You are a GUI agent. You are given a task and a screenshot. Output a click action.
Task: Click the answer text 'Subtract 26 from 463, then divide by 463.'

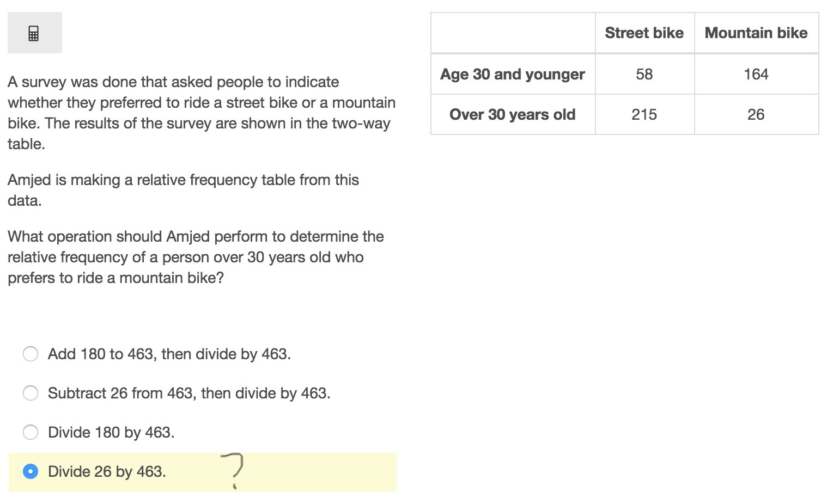tap(189, 393)
